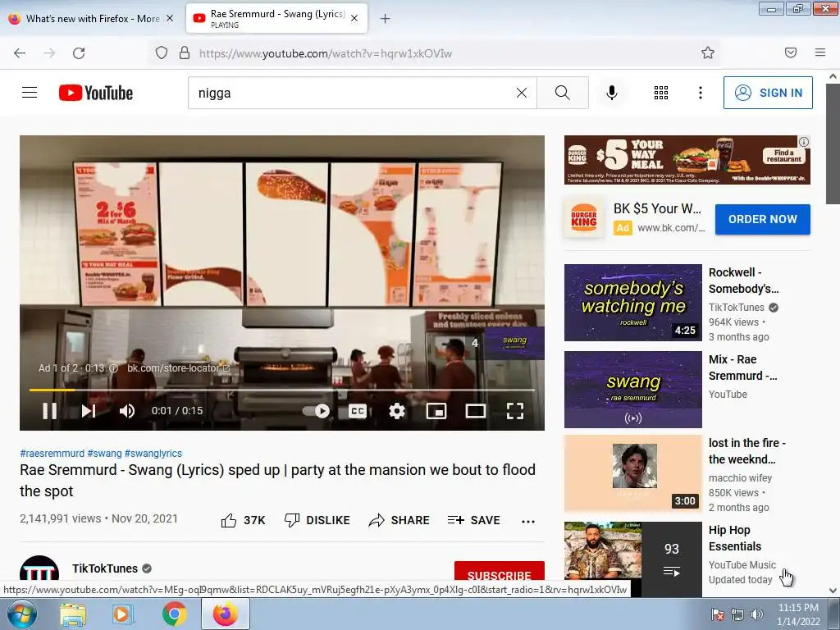Viewport: 840px width, 630px height.
Task: Go to YouTube home via logo
Action: coord(96,93)
